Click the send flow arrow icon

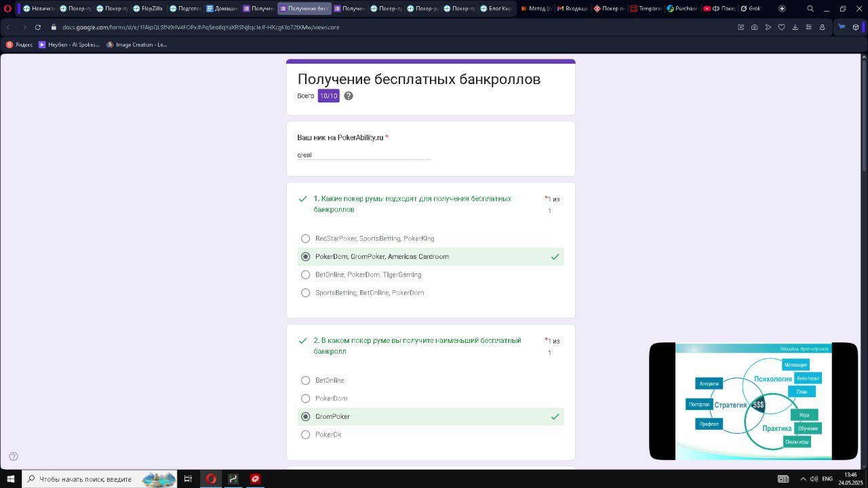tap(768, 27)
